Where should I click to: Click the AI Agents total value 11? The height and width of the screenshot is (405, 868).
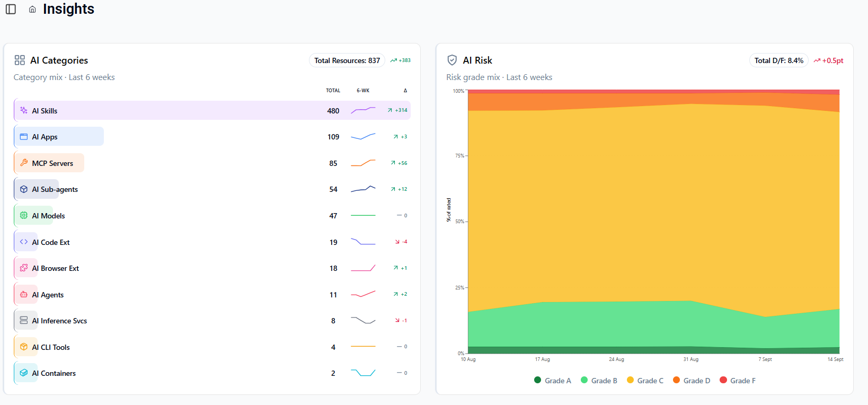tap(333, 295)
